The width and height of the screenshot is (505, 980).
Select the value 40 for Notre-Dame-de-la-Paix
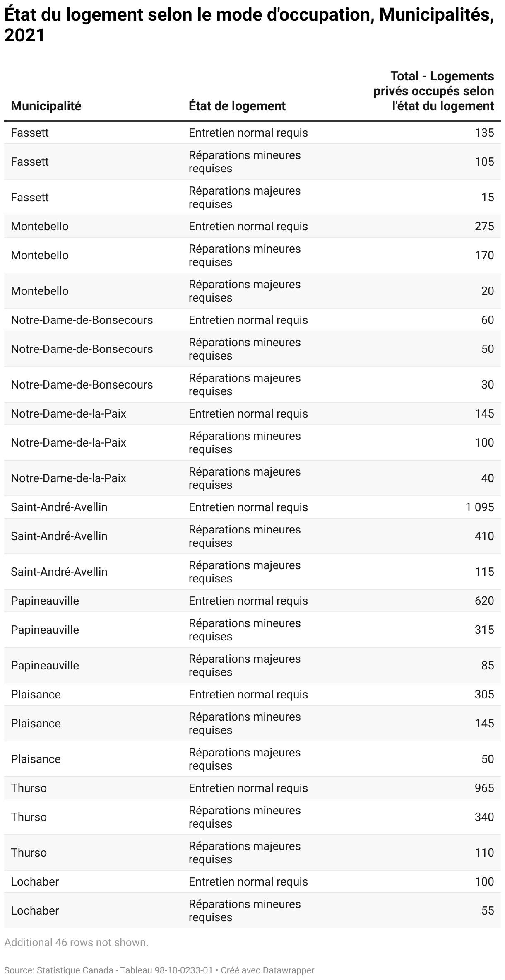tap(488, 478)
